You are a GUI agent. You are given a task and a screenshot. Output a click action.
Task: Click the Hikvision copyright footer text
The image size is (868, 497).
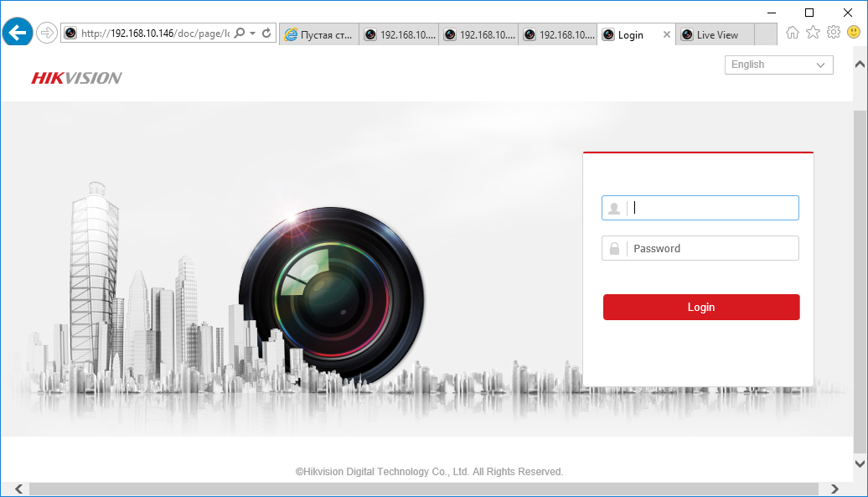429,472
